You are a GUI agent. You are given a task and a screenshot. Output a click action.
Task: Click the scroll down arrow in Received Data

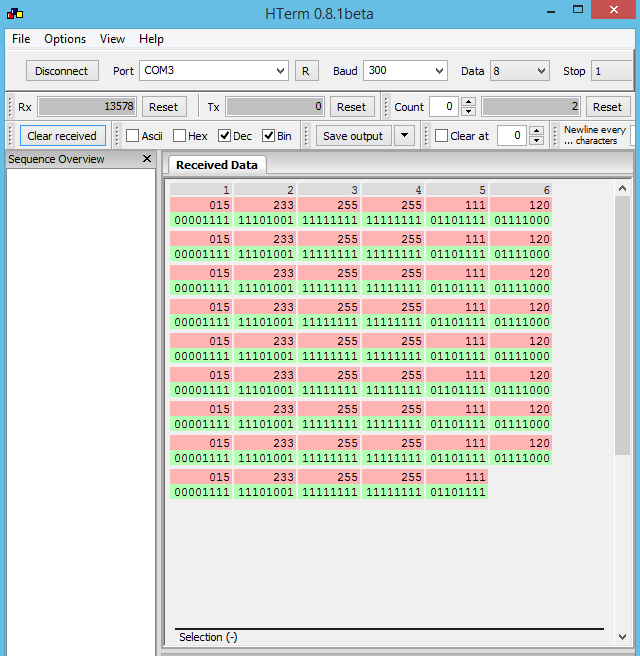tap(622, 637)
